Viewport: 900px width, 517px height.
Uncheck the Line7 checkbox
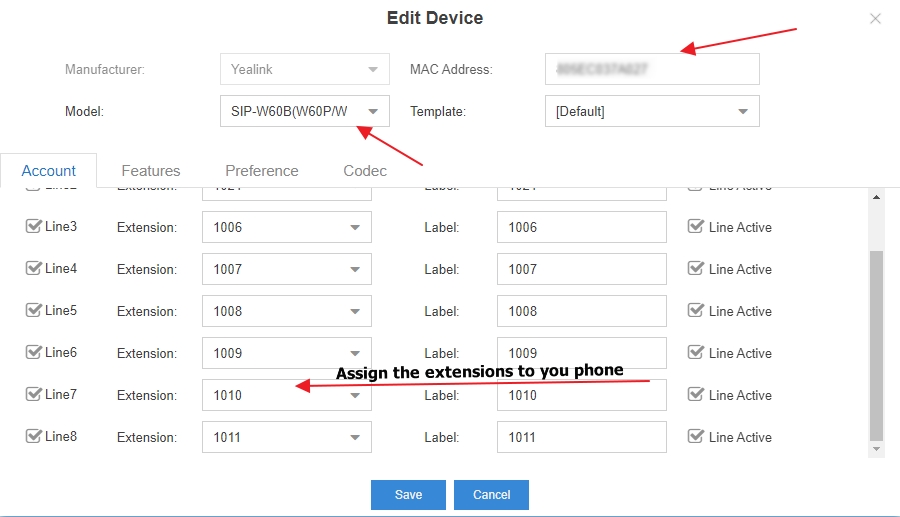(33, 395)
